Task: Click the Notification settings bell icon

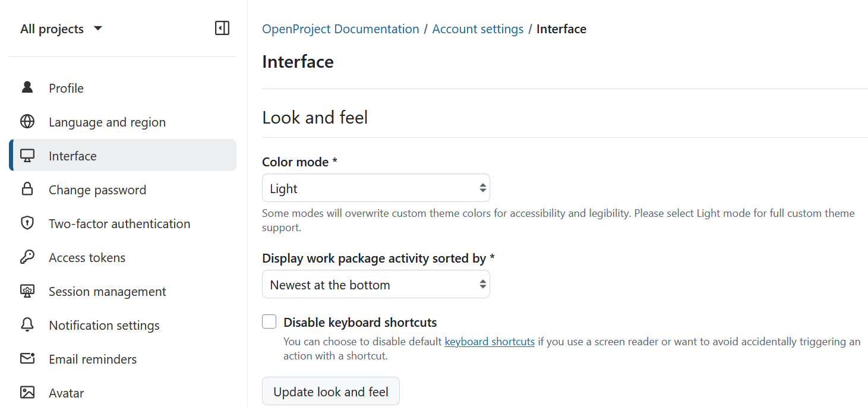Action: click(27, 324)
